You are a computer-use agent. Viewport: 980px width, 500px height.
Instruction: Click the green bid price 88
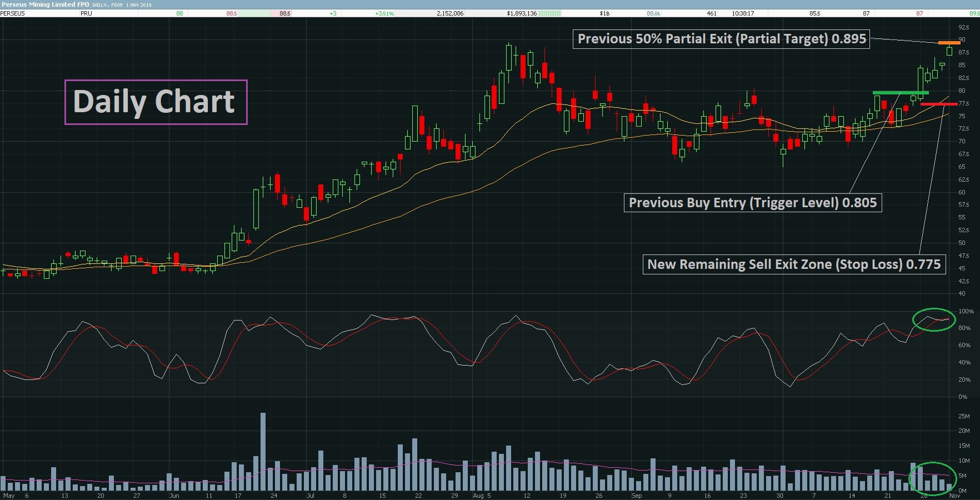179,13
